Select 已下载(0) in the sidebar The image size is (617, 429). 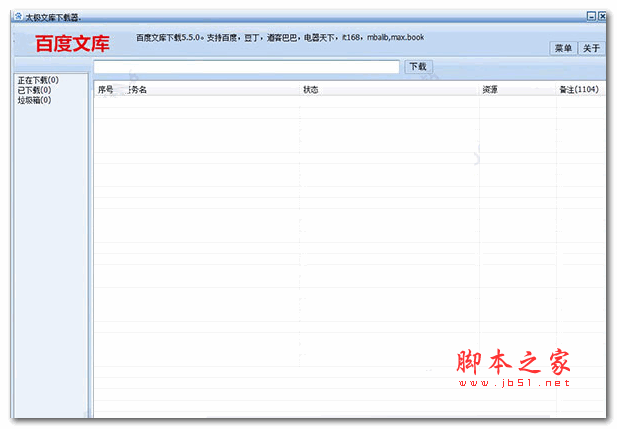pos(34,90)
